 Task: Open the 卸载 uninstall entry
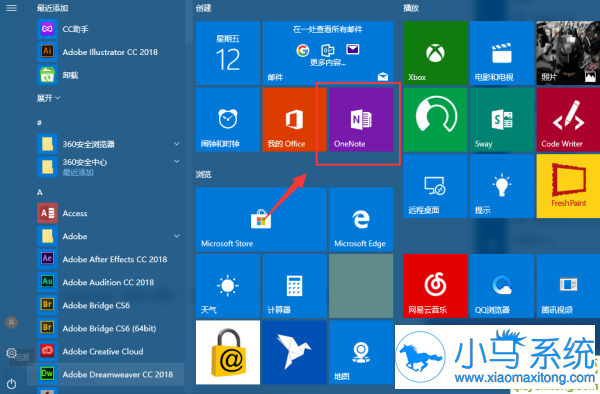point(109,75)
